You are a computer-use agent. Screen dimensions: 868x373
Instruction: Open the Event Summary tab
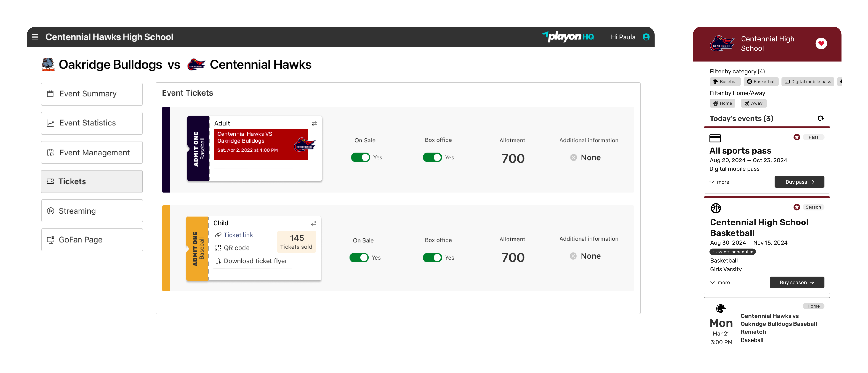pos(92,94)
